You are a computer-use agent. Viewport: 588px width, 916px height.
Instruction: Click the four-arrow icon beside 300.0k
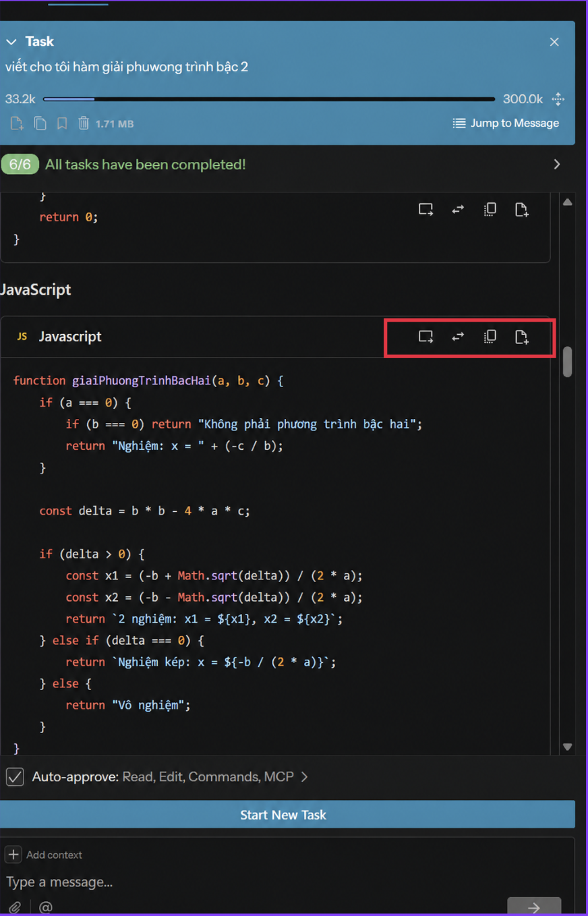pos(558,99)
